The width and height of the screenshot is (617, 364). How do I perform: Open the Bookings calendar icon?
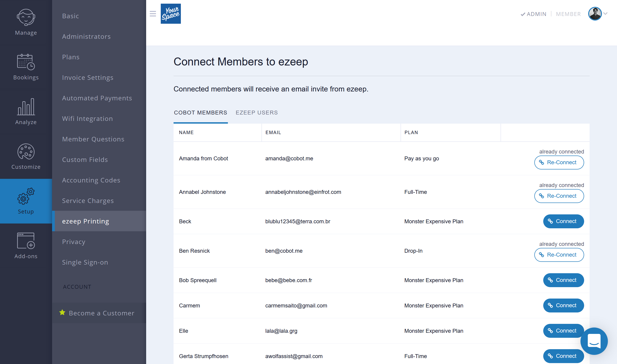(x=26, y=62)
